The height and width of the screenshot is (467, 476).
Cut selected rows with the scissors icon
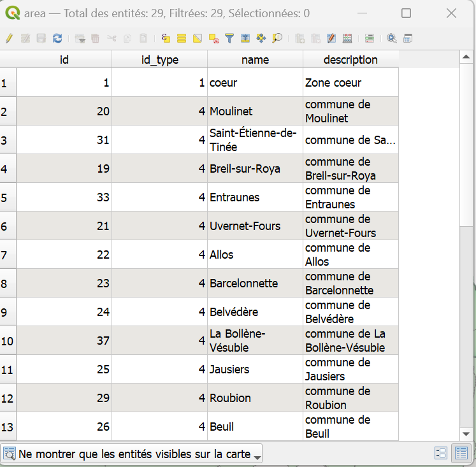click(x=112, y=38)
